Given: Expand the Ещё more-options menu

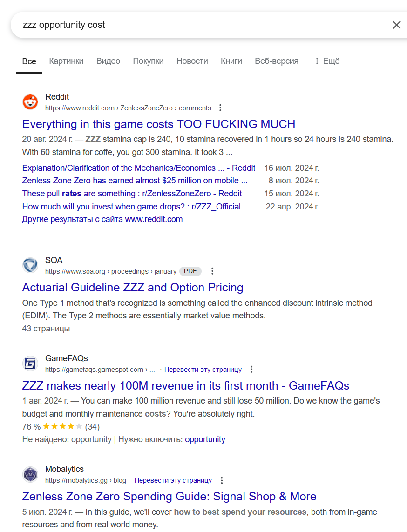Looking at the screenshot, I should pyautogui.click(x=327, y=61).
